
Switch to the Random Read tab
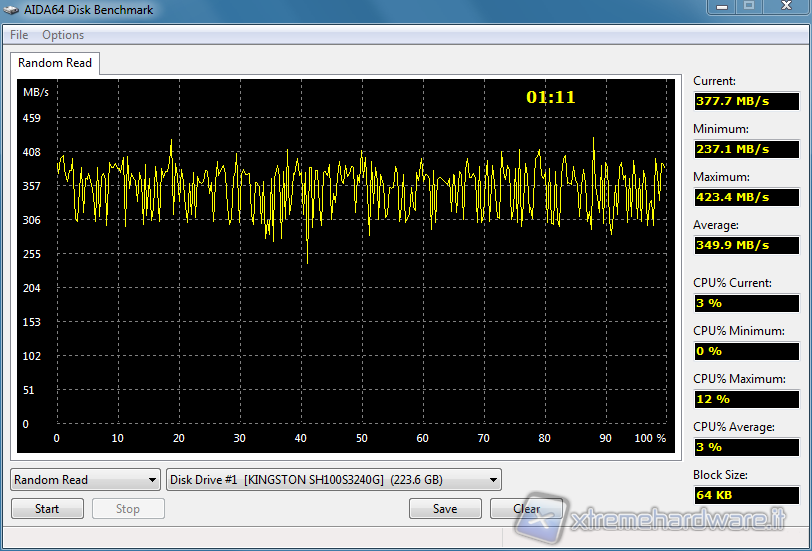tap(55, 63)
